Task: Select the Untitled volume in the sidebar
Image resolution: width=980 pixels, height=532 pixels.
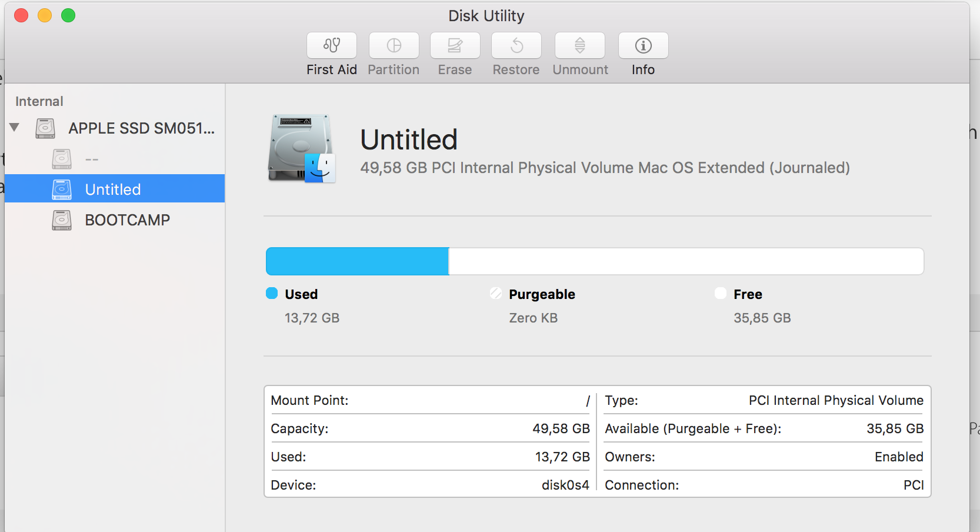Action: (x=112, y=189)
